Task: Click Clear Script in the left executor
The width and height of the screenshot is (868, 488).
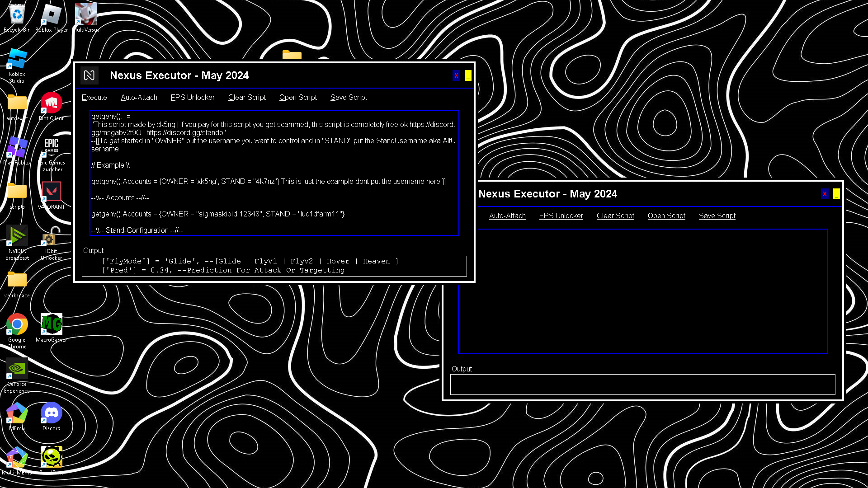Action: 247,98
